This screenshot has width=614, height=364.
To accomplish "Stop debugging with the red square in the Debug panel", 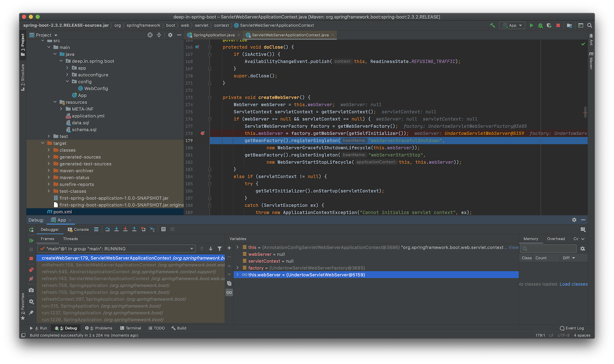I will tap(31, 259).
